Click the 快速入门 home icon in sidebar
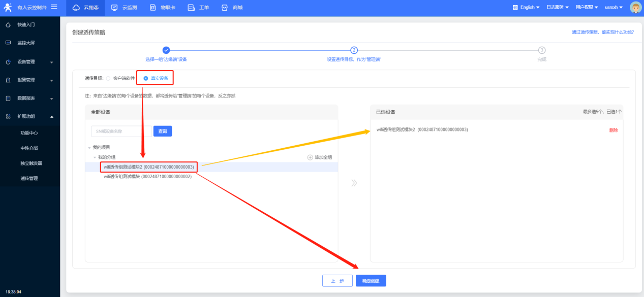Viewport: 644px width, 297px height. coord(8,25)
